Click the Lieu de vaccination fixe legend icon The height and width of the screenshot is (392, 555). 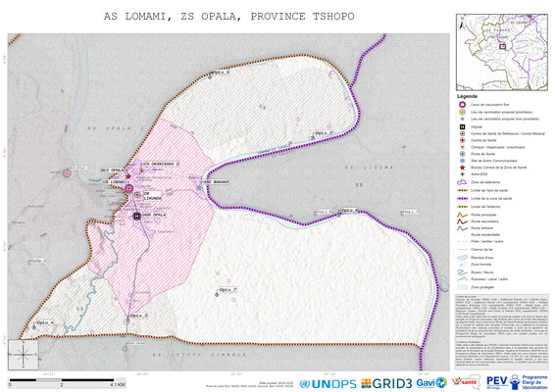tap(462, 104)
